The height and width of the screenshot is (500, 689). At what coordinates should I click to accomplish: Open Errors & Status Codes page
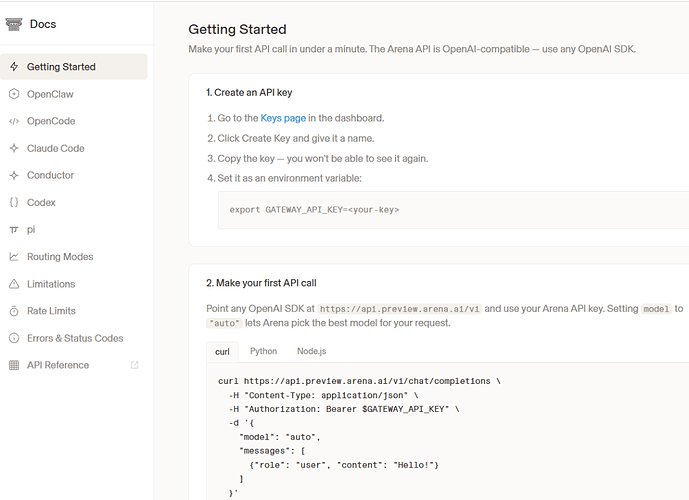pyautogui.click(x=74, y=338)
